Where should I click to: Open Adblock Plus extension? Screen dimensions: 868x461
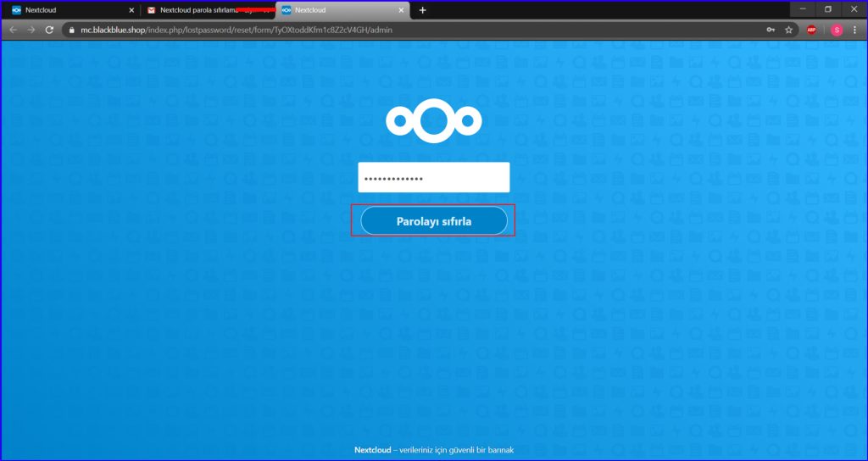click(x=811, y=30)
